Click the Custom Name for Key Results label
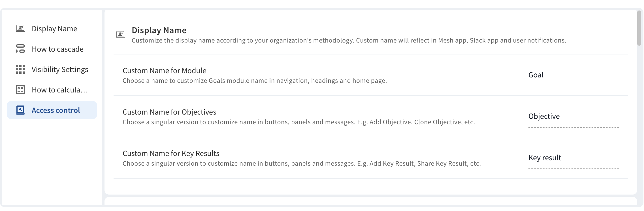Screen dimensions: 644x211 (171, 153)
